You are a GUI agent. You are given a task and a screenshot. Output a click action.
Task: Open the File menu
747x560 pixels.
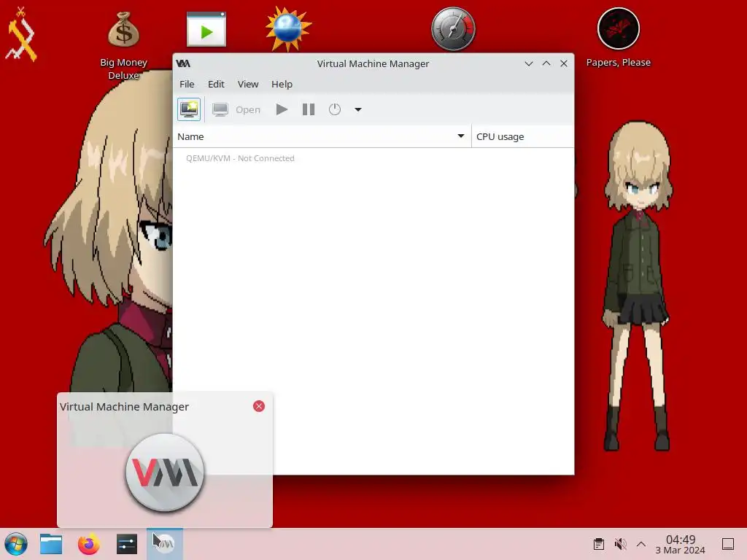pyautogui.click(x=187, y=85)
